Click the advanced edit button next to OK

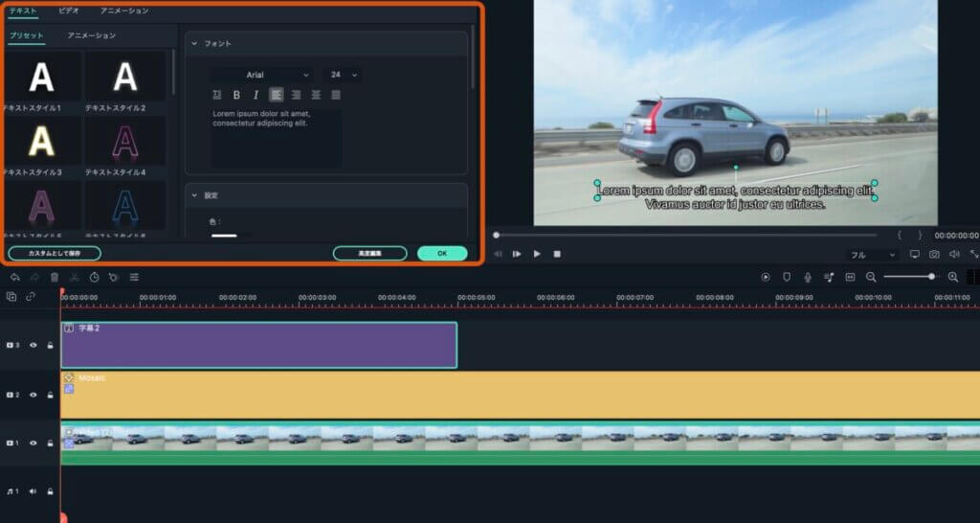(x=370, y=254)
